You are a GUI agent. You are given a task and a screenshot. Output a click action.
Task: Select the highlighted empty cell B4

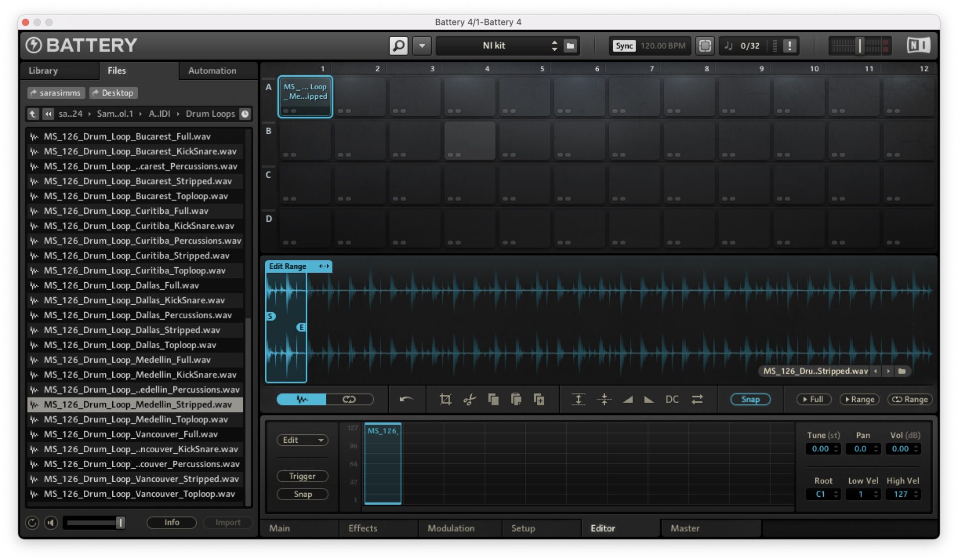point(470,141)
